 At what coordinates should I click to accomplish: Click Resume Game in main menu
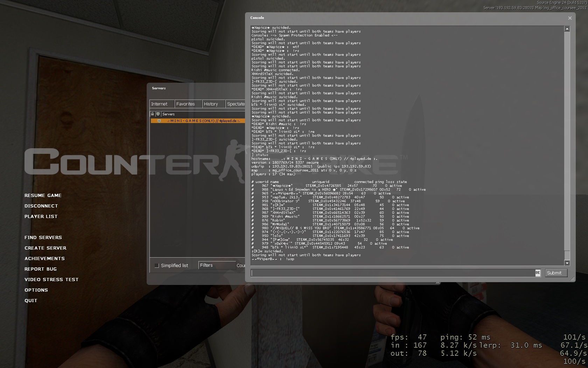point(43,196)
